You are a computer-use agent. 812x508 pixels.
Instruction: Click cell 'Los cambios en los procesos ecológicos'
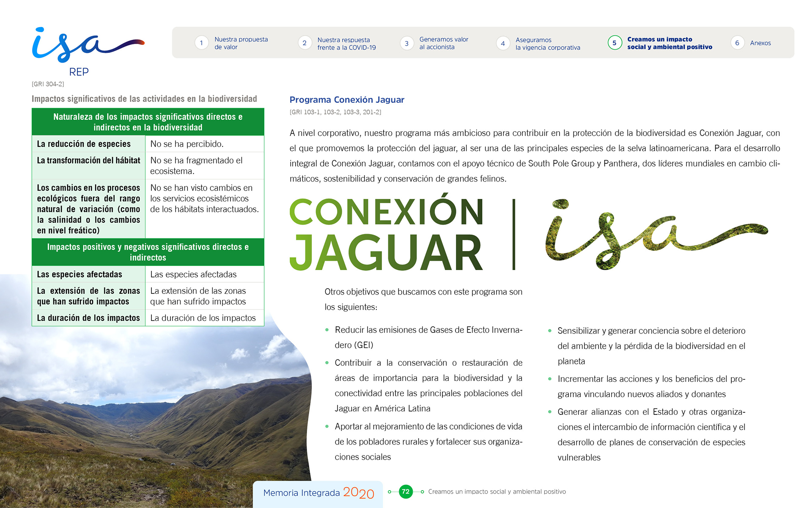89,209
